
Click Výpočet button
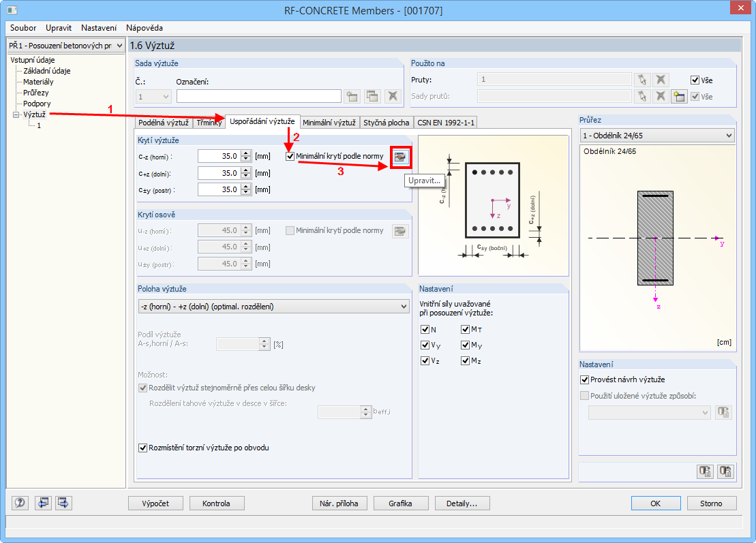(155, 503)
